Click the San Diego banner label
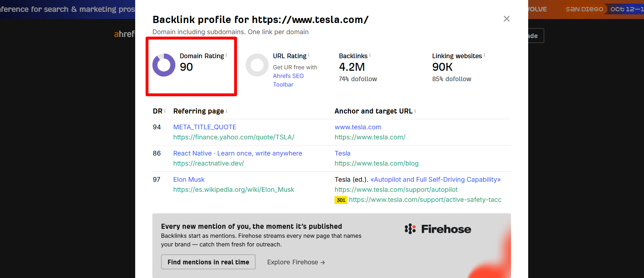644x278 pixels. [584, 9]
